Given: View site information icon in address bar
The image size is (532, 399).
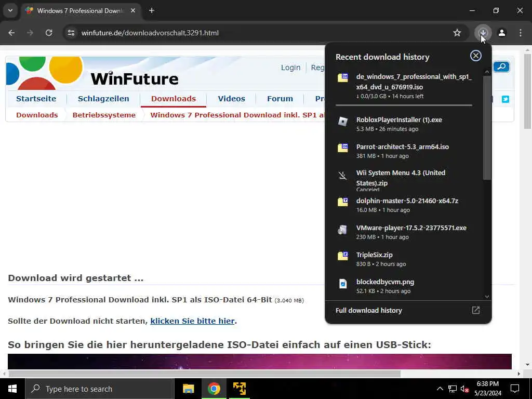Looking at the screenshot, I should click(71, 33).
